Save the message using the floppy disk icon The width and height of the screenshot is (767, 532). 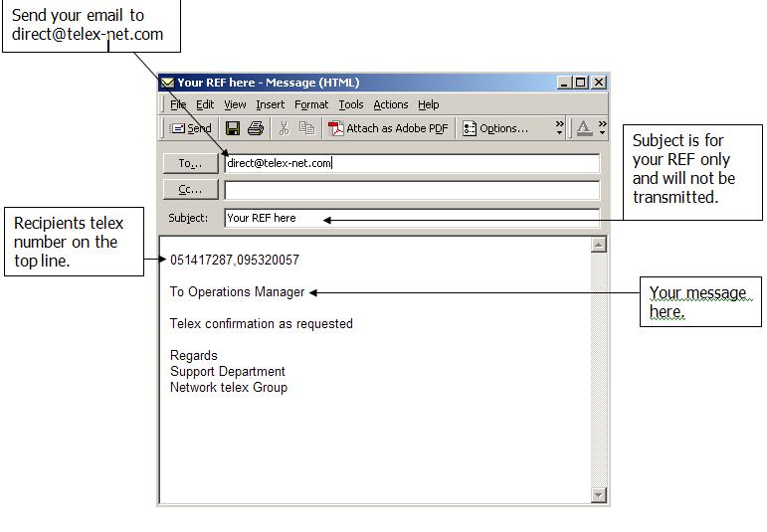[233, 128]
